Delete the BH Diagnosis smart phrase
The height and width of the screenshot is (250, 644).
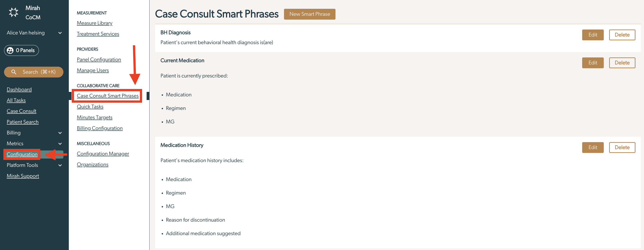click(x=622, y=35)
